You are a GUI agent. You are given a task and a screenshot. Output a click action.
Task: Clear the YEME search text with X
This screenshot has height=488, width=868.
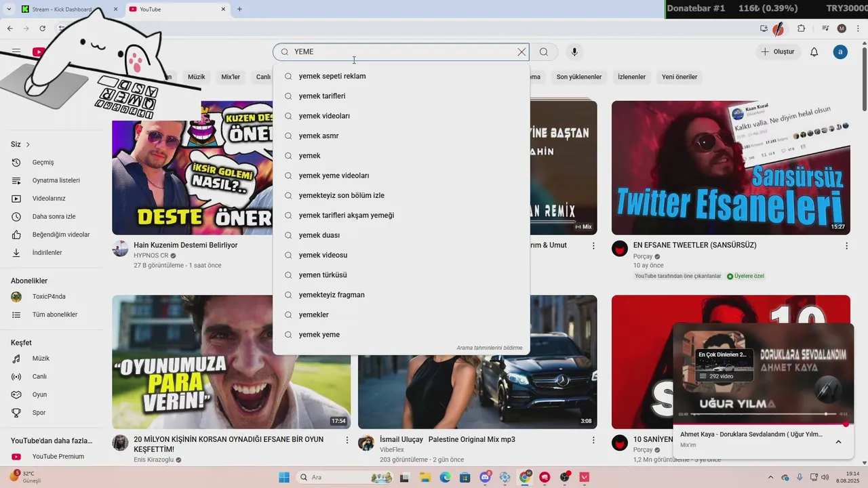[521, 52]
